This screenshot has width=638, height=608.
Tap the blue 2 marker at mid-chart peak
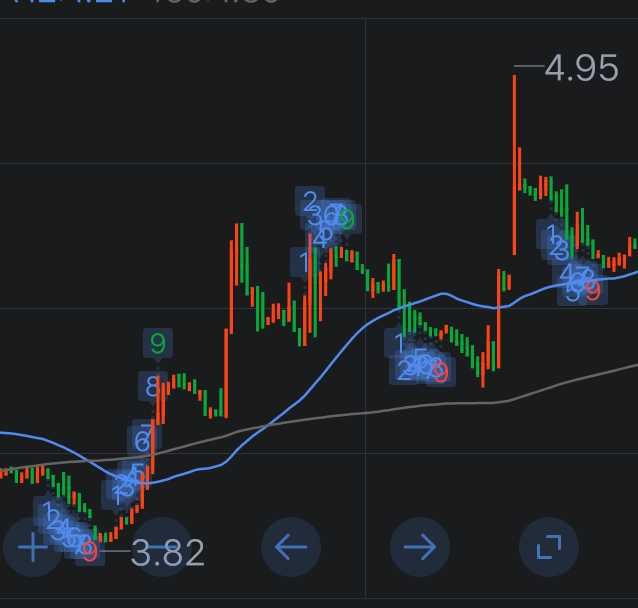pos(309,200)
